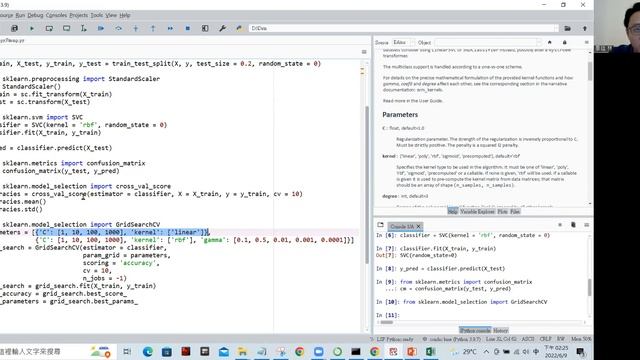This screenshot has height=360, width=640.
Task: Open the taskbar weather widget showing 29°C
Action: (x=463, y=351)
